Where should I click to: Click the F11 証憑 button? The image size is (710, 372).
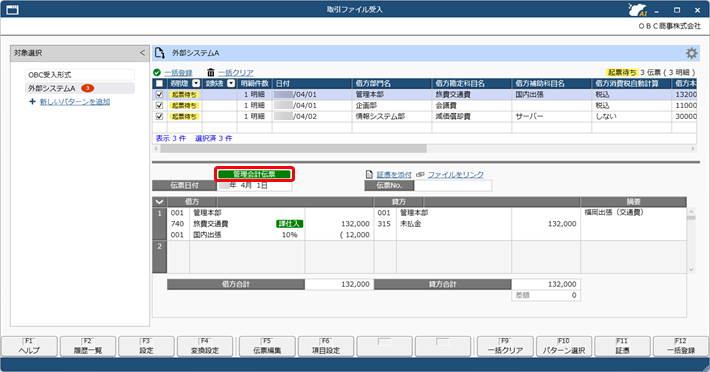(x=622, y=346)
